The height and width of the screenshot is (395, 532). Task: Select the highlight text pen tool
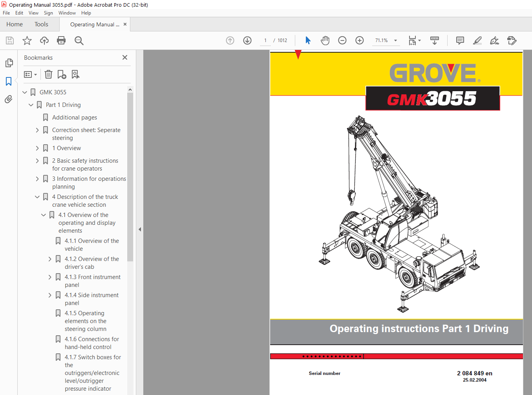click(477, 40)
